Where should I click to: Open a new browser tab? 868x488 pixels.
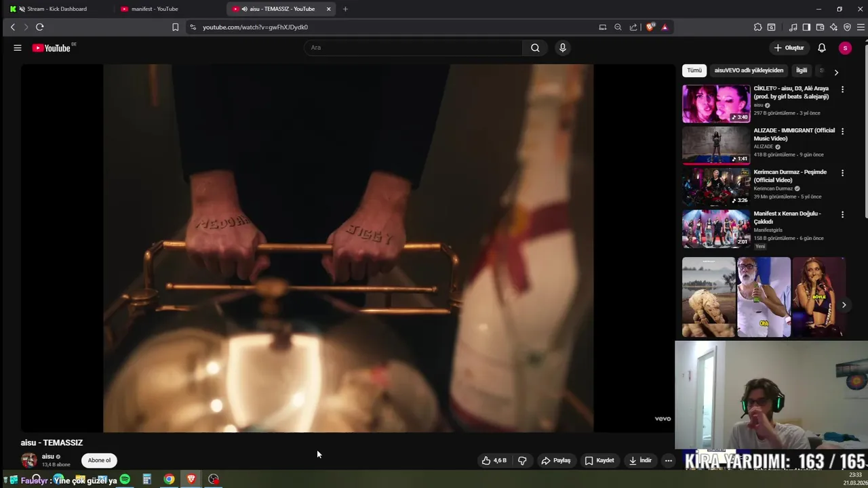[x=345, y=9]
